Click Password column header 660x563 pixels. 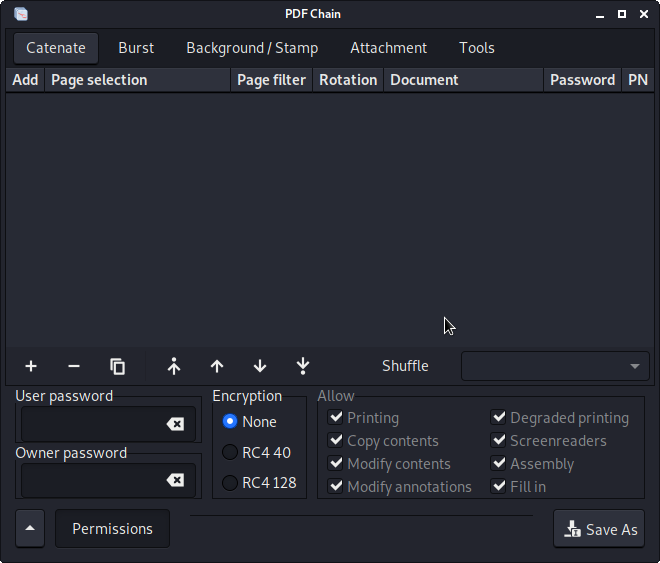[x=583, y=80]
